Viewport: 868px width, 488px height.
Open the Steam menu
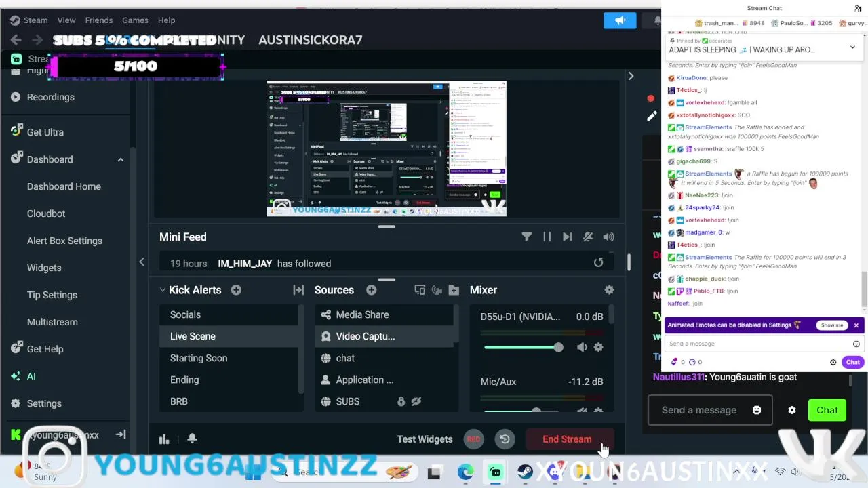[36, 20]
